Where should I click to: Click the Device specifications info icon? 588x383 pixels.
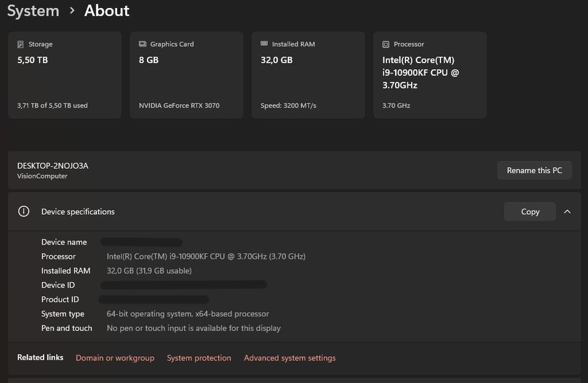pos(24,211)
